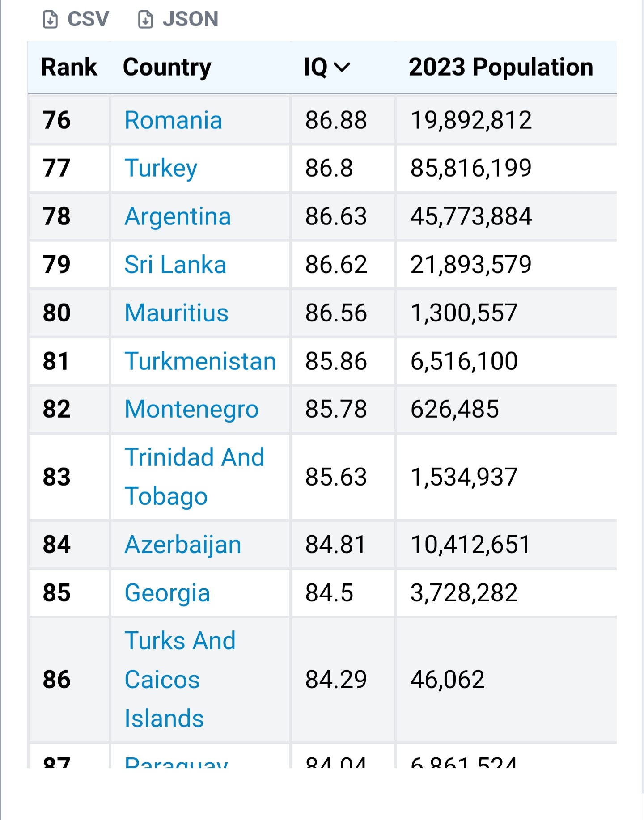Open the Turkey country link
Image resolution: width=644 pixels, height=820 pixels.
tap(161, 169)
